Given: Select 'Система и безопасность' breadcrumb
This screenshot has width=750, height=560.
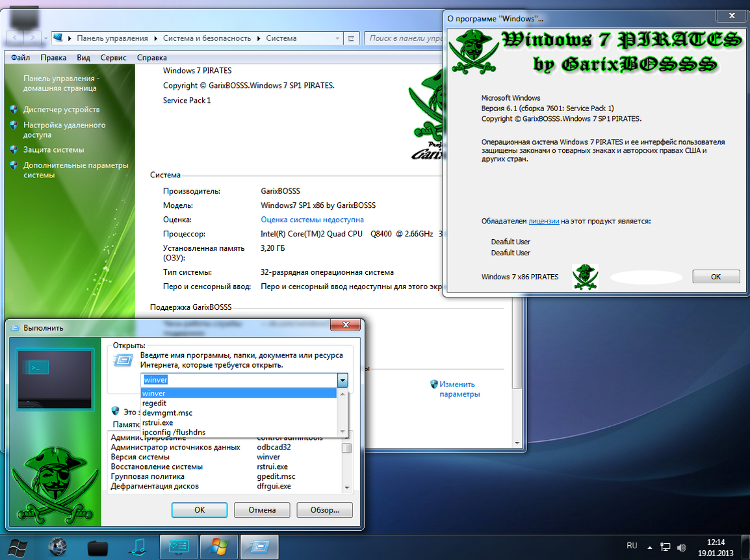Looking at the screenshot, I should point(207,38).
